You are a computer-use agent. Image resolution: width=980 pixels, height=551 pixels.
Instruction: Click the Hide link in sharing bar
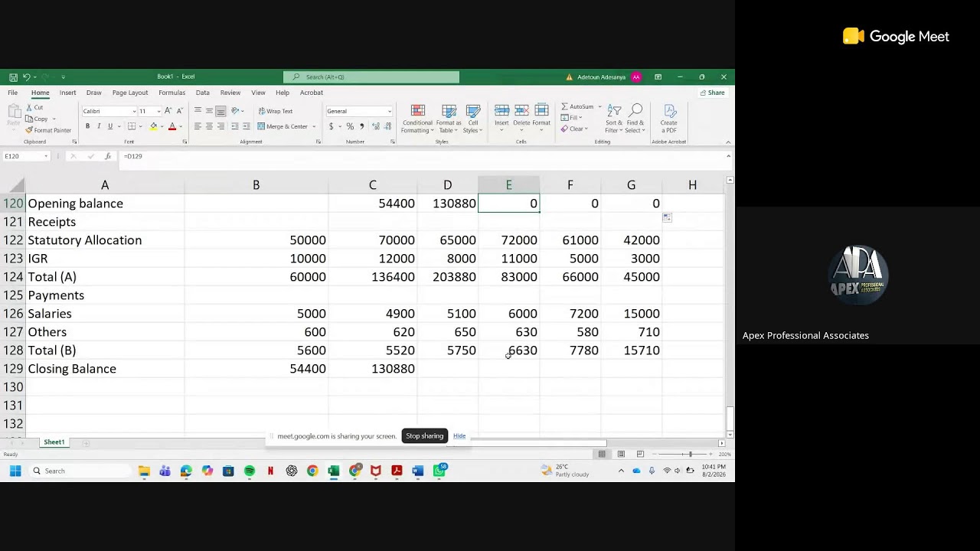(x=459, y=436)
